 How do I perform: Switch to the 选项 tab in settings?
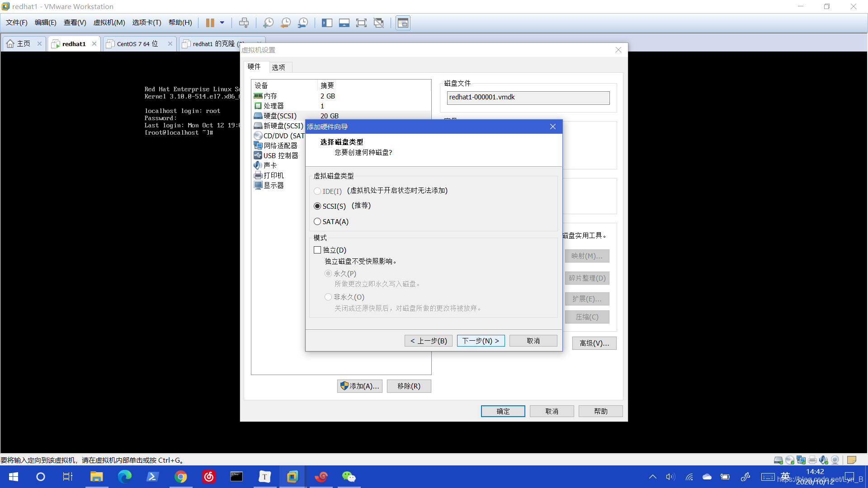tap(278, 67)
